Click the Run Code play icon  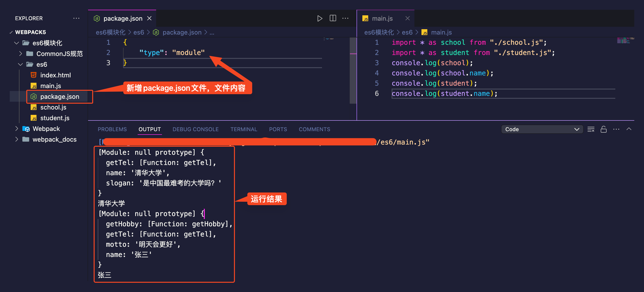pos(320,18)
